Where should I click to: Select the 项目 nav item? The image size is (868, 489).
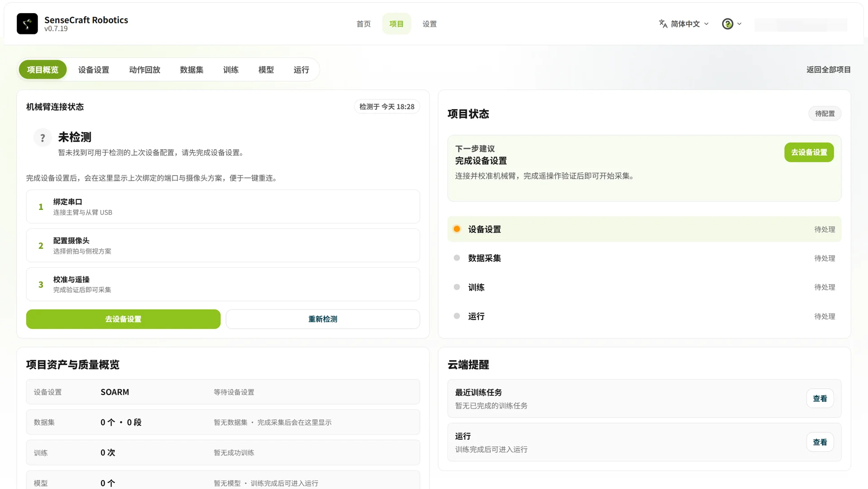(396, 24)
